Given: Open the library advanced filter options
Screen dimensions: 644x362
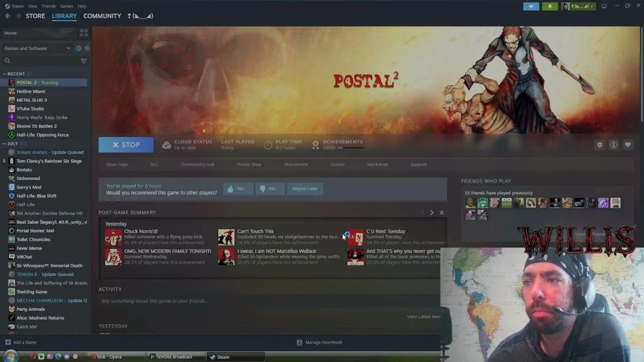Looking at the screenshot, I should coord(84,61).
